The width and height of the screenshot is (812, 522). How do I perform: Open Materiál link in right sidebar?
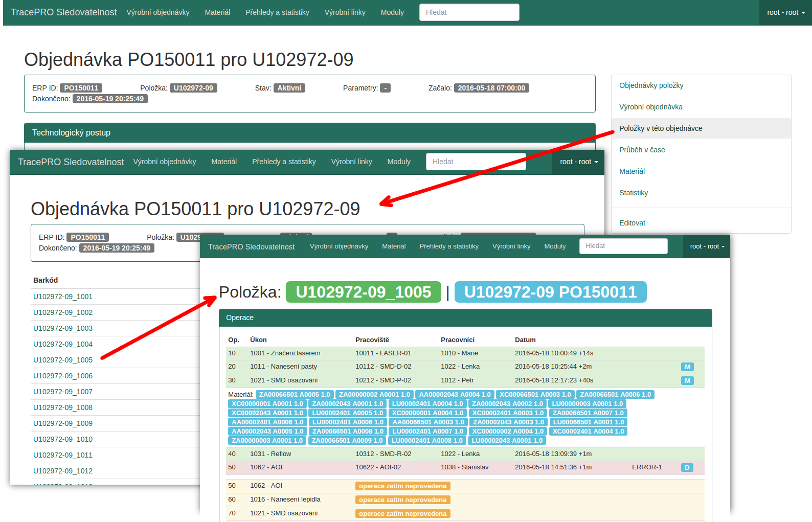[701, 171]
